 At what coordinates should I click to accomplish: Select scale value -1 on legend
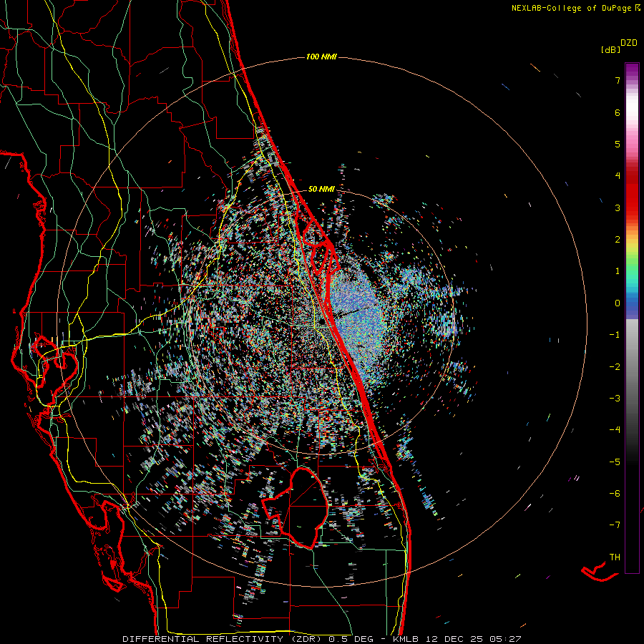[615, 335]
